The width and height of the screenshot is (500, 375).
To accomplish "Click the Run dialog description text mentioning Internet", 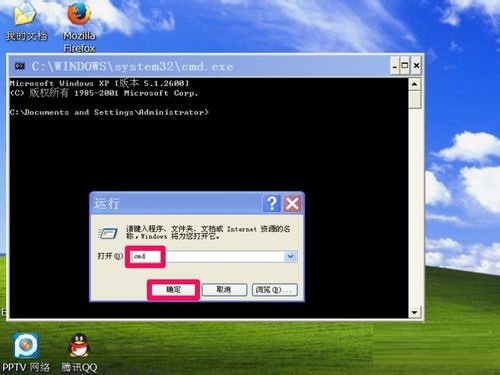I will point(208,232).
